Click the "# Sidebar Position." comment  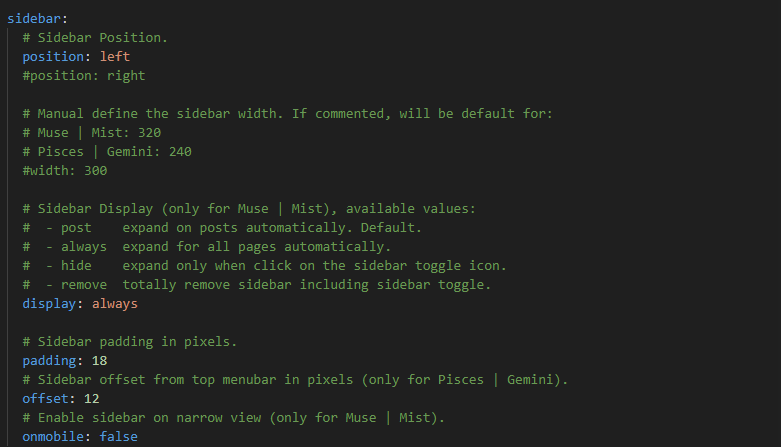pyautogui.click(x=95, y=37)
